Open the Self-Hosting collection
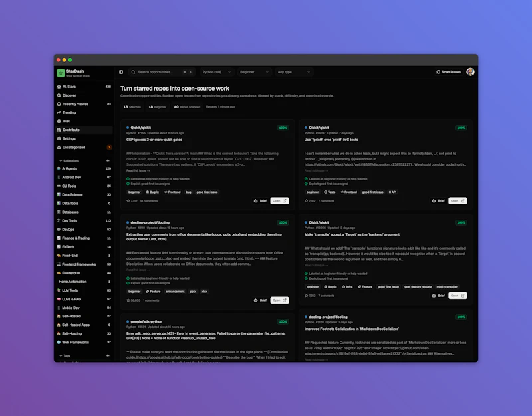 [84, 334]
